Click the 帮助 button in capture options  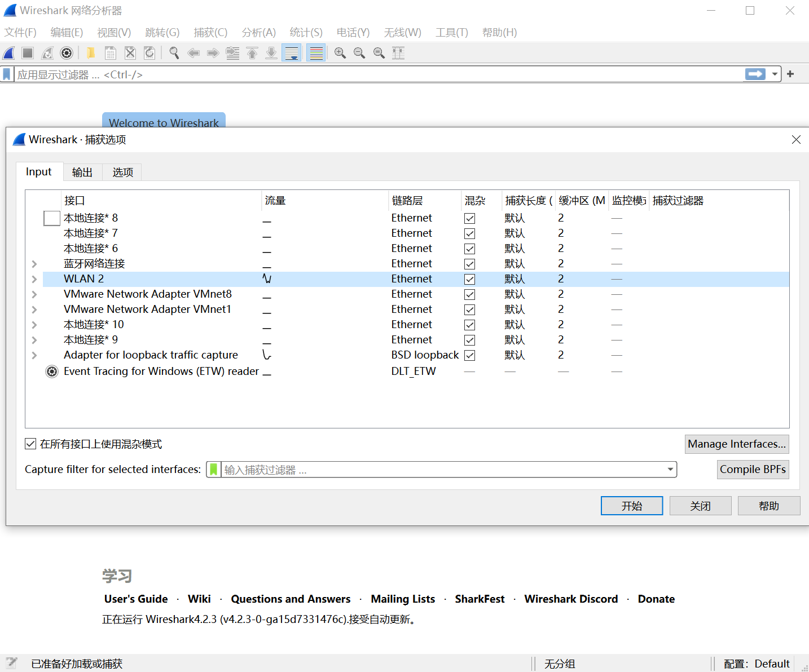click(769, 506)
